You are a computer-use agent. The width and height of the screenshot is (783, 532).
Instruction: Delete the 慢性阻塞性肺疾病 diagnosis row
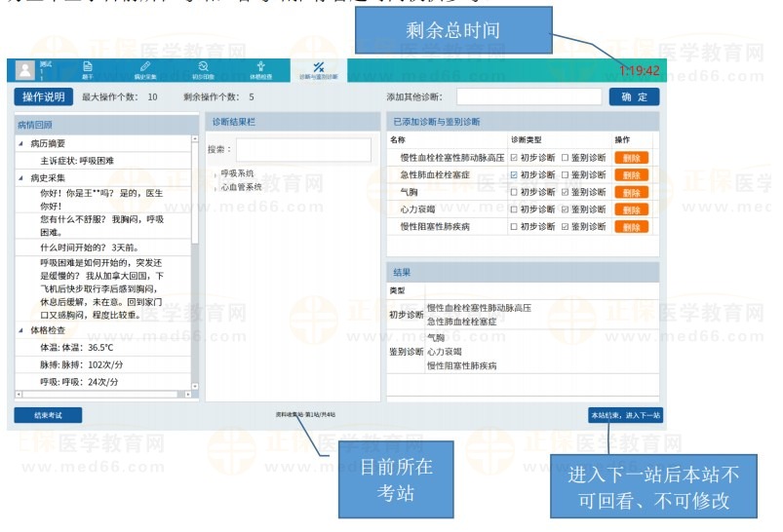(x=631, y=227)
